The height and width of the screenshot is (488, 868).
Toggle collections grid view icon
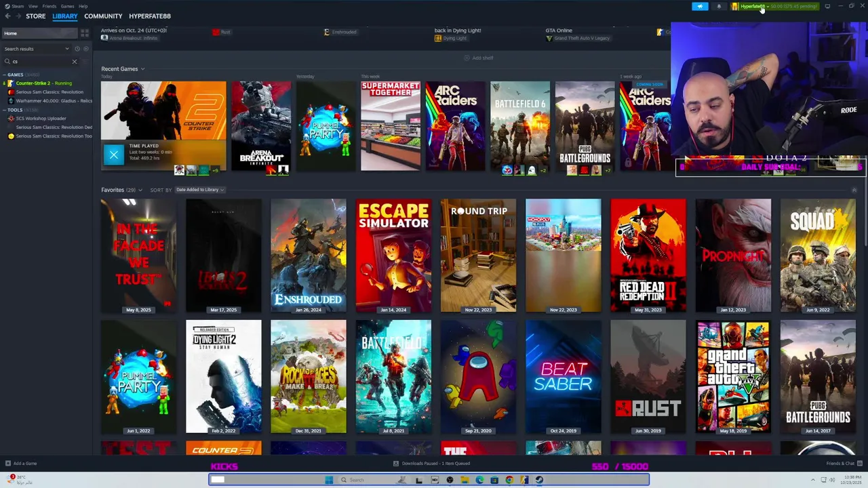point(85,33)
